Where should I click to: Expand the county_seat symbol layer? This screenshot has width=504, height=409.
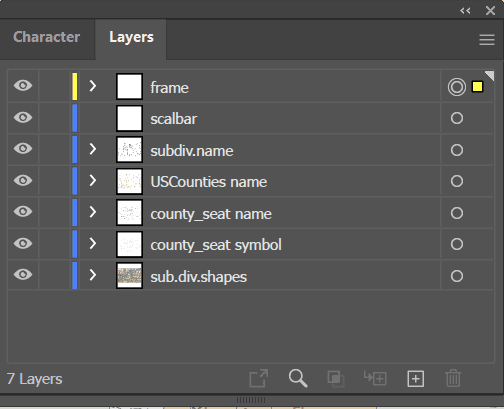click(93, 243)
